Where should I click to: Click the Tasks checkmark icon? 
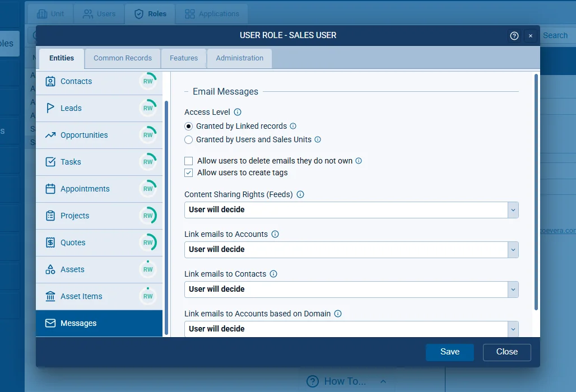(x=50, y=162)
